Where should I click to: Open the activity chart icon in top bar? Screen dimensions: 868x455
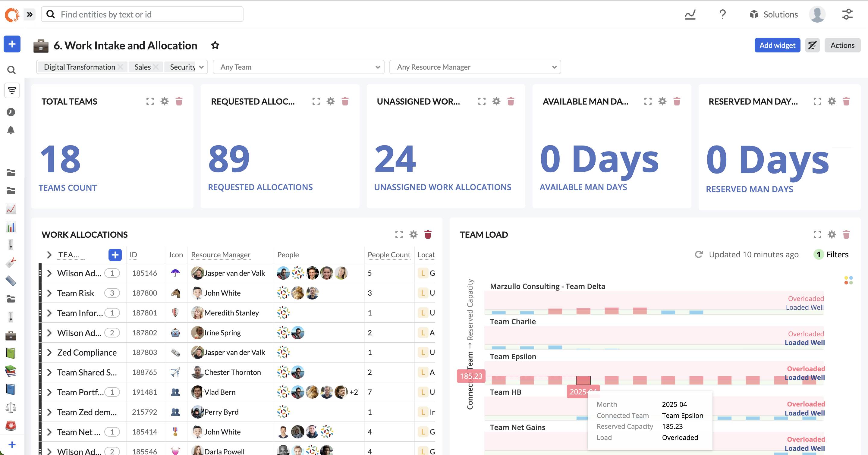[x=690, y=14]
